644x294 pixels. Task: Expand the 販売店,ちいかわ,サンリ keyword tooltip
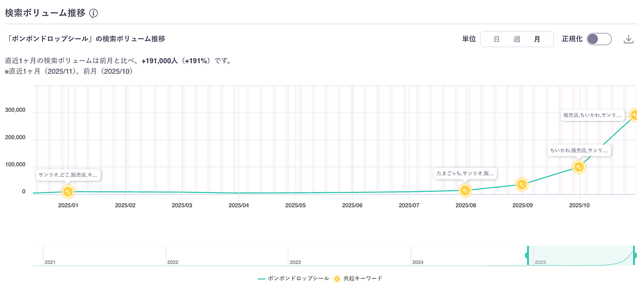592,115
